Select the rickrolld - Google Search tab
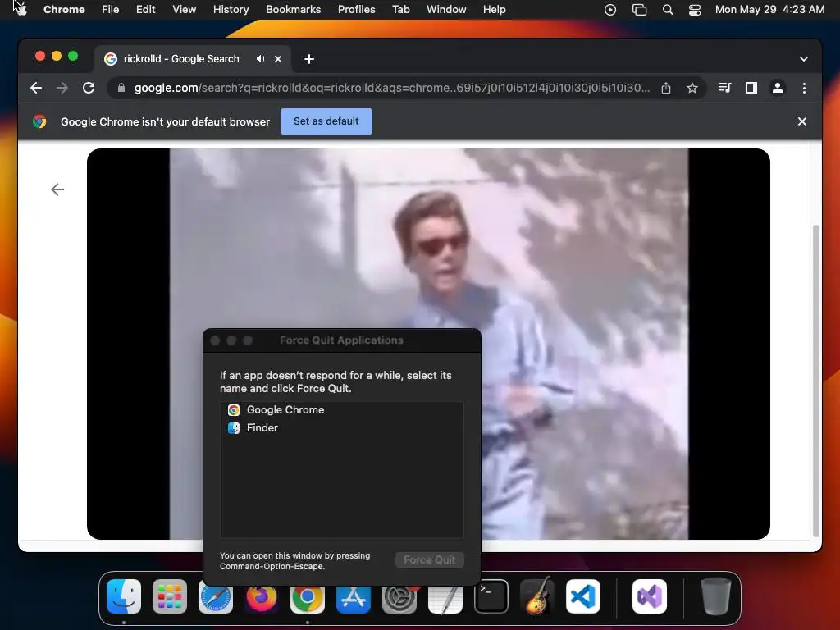 click(x=180, y=59)
